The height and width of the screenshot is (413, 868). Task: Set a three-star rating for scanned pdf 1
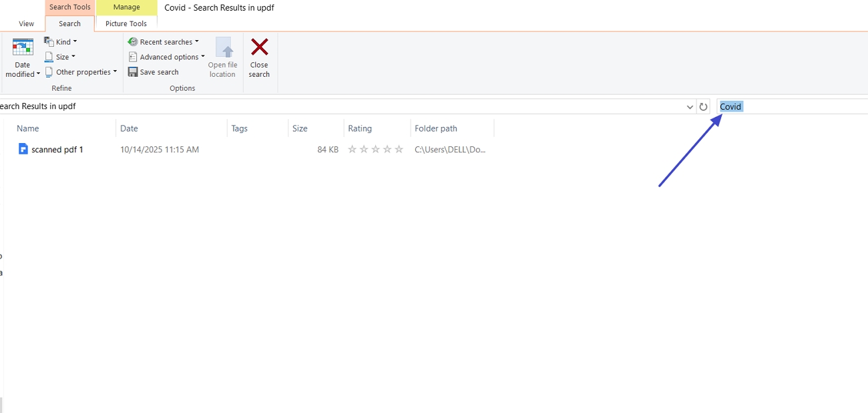pos(375,149)
